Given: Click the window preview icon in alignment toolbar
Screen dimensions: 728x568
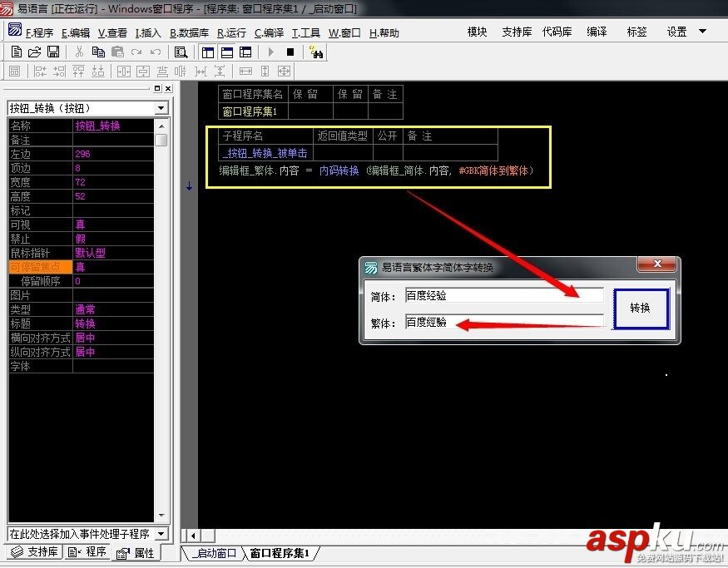Looking at the screenshot, I should [x=15, y=71].
